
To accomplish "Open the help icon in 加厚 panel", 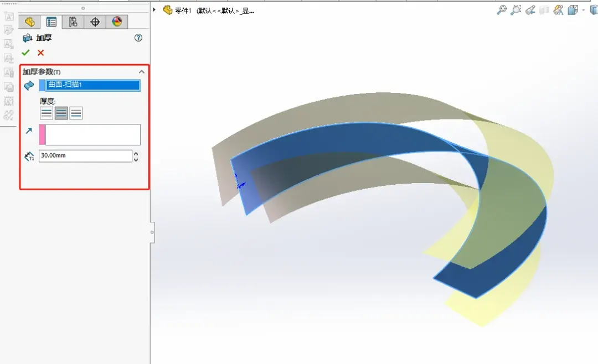I will coord(138,38).
